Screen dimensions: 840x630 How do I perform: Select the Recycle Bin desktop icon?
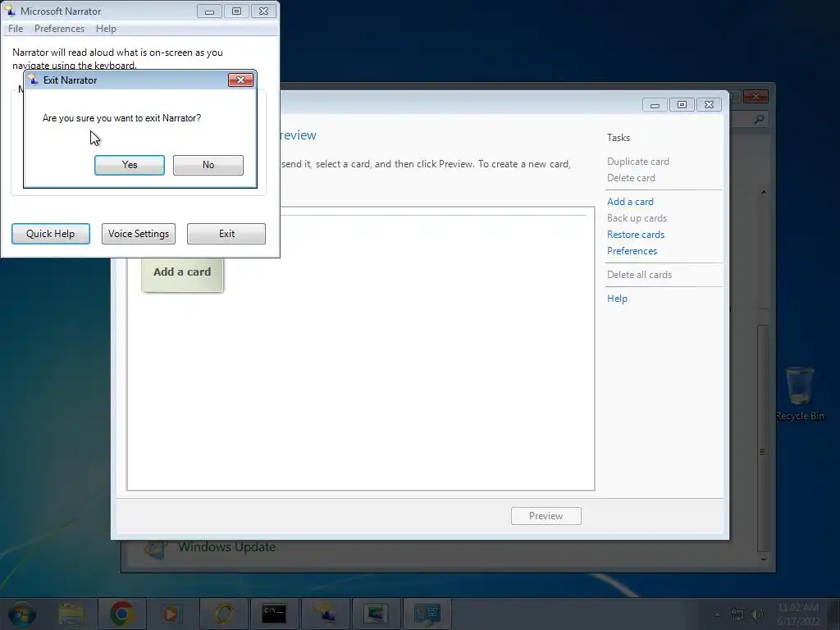799,393
